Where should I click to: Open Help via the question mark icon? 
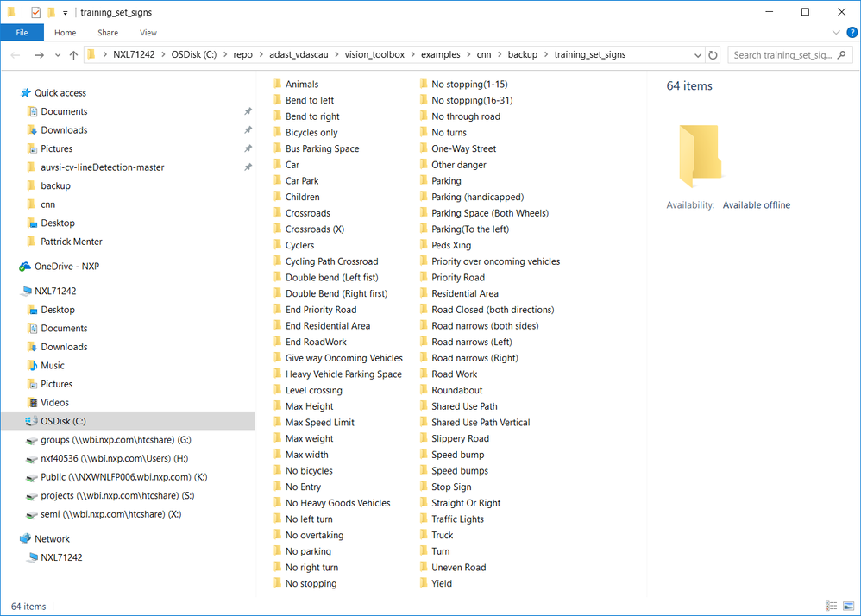[x=852, y=32]
